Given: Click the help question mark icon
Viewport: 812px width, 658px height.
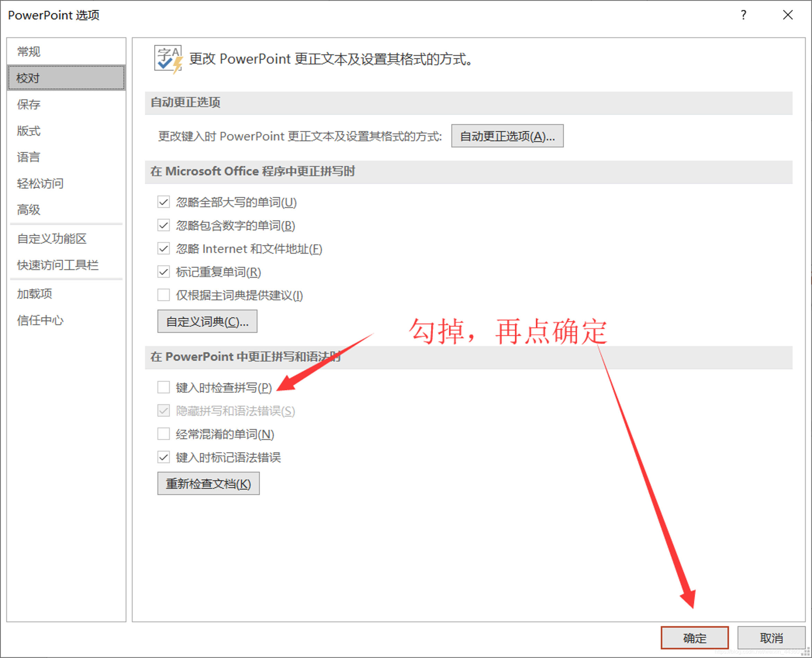Looking at the screenshot, I should click(x=743, y=15).
